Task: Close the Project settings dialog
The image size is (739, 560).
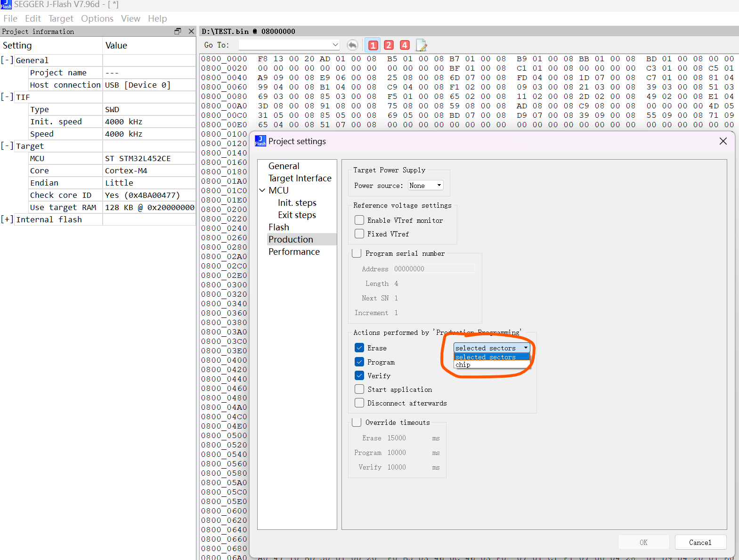Action: 723,141
